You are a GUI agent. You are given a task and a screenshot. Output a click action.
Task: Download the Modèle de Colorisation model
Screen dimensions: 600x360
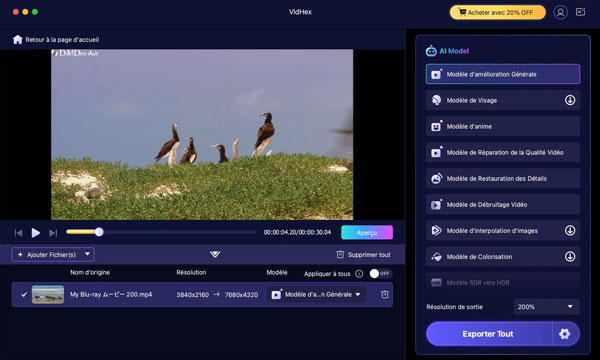tap(570, 256)
